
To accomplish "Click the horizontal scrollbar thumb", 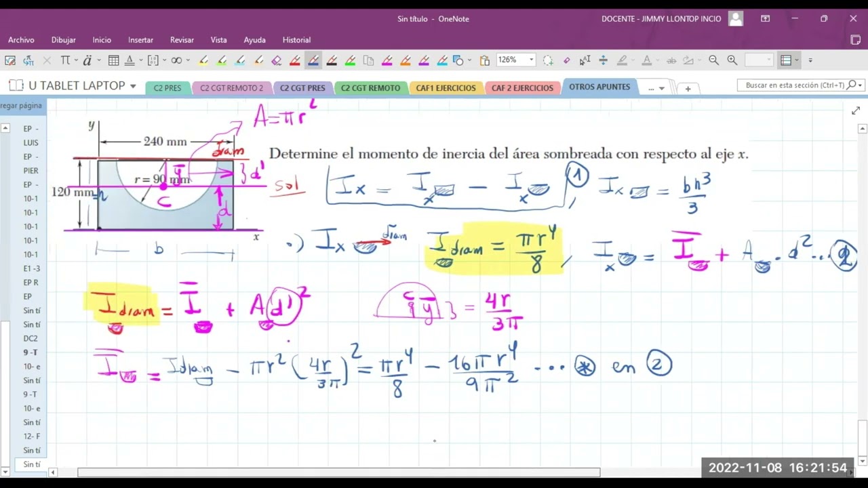I will (x=338, y=472).
